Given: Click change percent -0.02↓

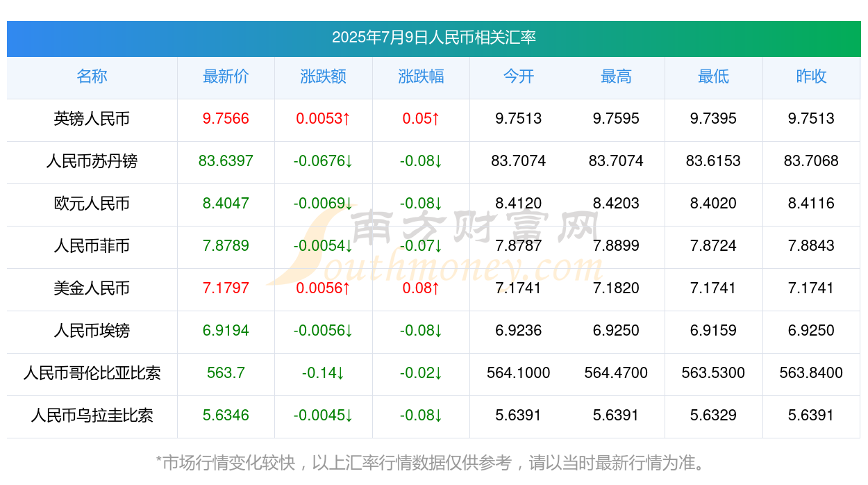Looking at the screenshot, I should pyautogui.click(x=421, y=373).
